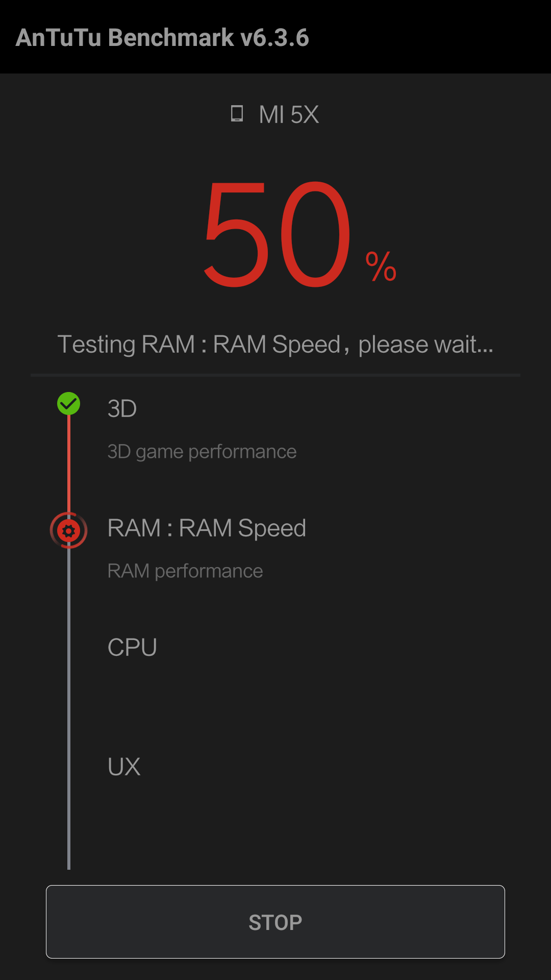Tap the black header bar background

(x=434, y=37)
